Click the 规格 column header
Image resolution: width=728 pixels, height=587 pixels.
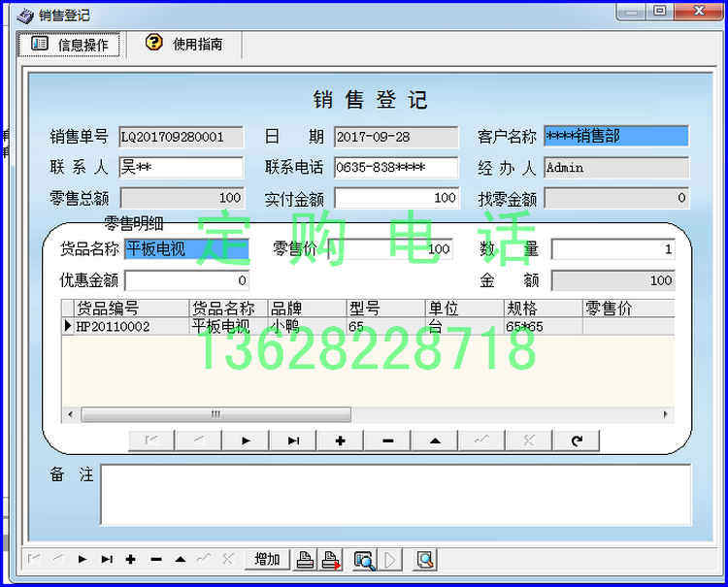(544, 309)
